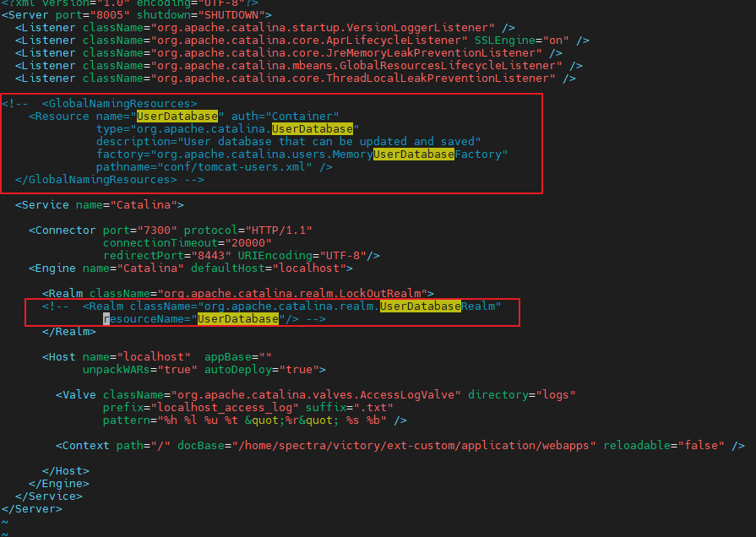Click the LockOutRealm class name
The height and width of the screenshot is (537, 756).
click(292, 294)
